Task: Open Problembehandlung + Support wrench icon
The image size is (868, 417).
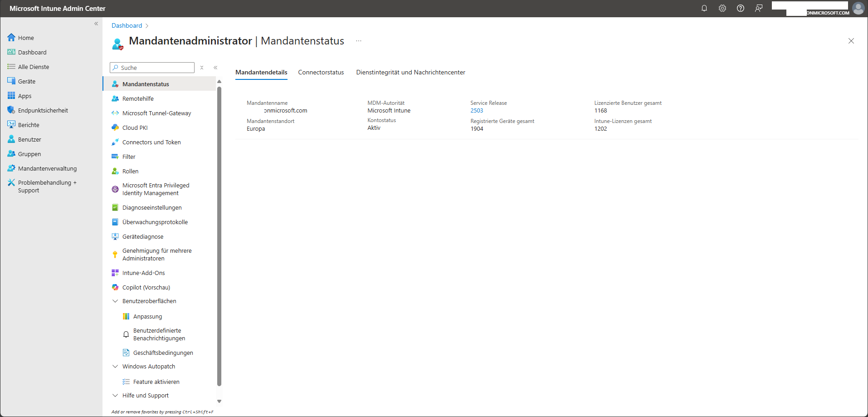Action: (11, 182)
